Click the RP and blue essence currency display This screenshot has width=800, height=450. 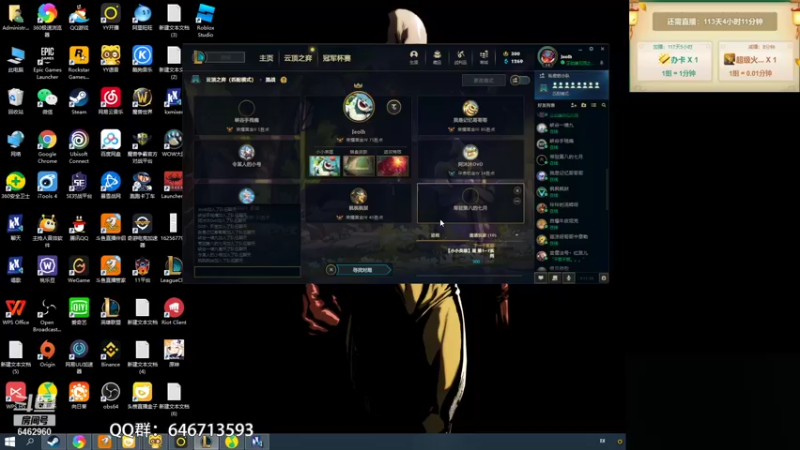(x=513, y=57)
